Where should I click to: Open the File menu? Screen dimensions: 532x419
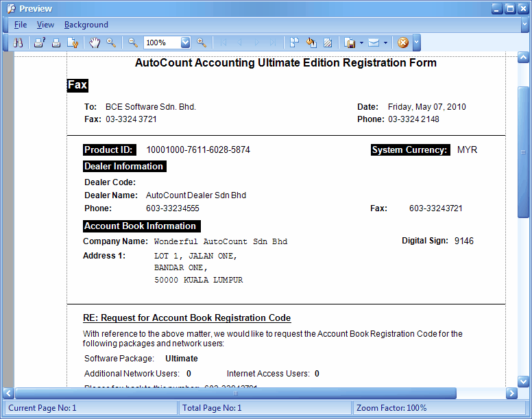[21, 25]
